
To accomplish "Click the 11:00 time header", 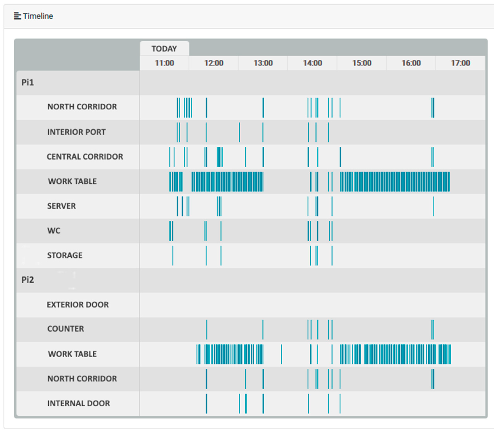I will (164, 63).
